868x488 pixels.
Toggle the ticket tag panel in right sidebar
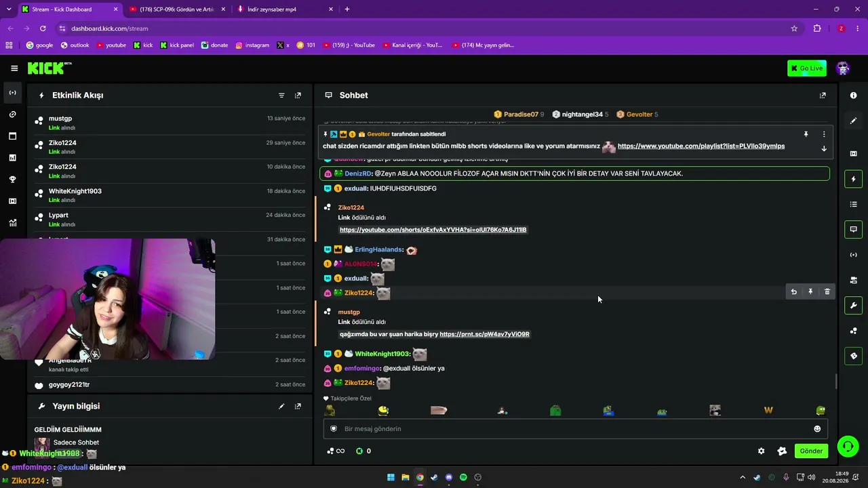point(853,356)
